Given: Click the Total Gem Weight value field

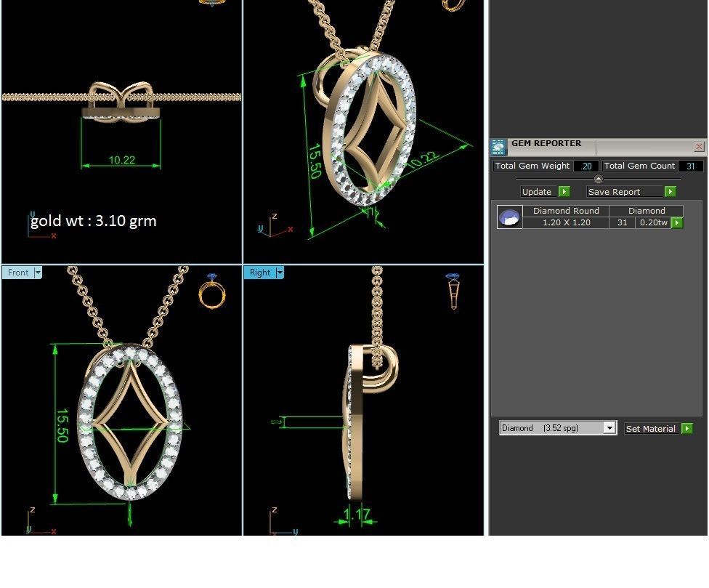Looking at the screenshot, I should point(586,166).
